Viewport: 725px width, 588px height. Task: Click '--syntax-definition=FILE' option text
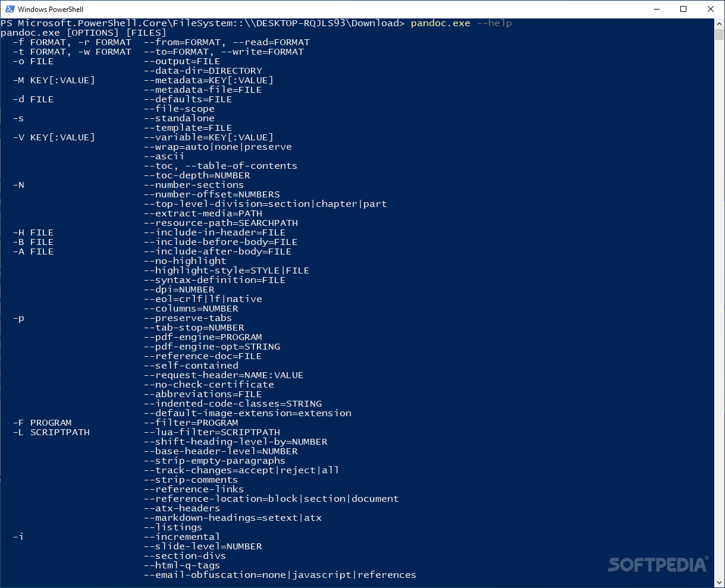(215, 280)
